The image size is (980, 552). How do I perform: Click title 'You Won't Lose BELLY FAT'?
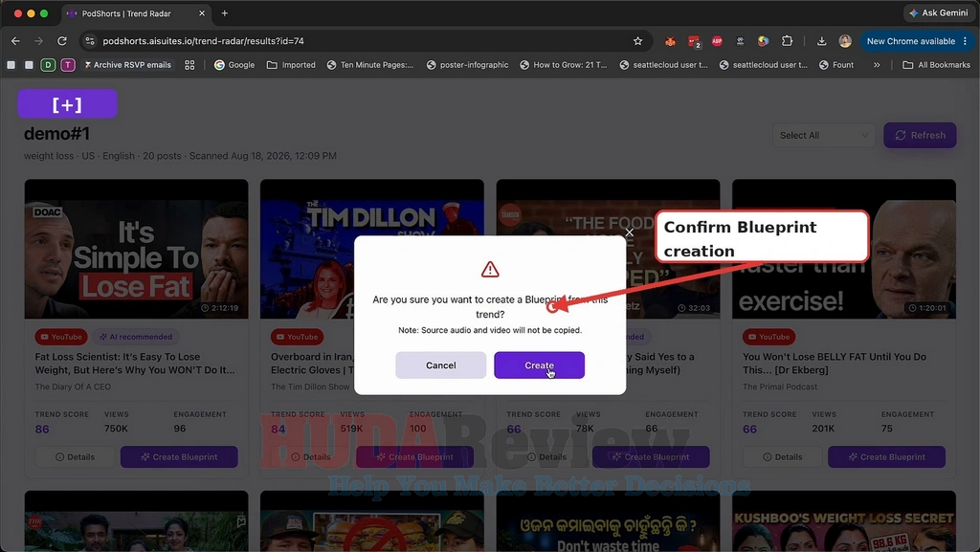(x=835, y=364)
